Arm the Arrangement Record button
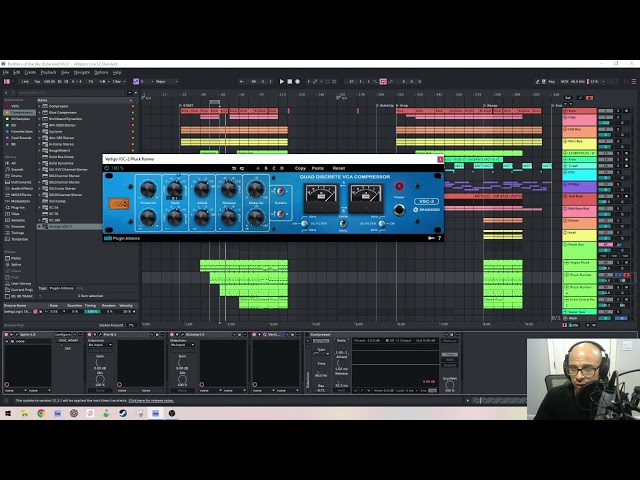Viewport: 640px width, 480px height. (298, 82)
